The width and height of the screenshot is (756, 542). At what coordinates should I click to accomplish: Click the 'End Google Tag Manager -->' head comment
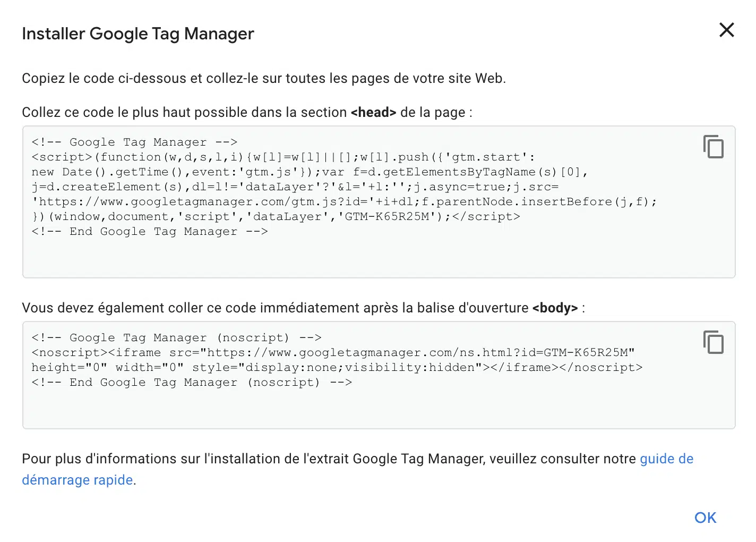point(150,231)
